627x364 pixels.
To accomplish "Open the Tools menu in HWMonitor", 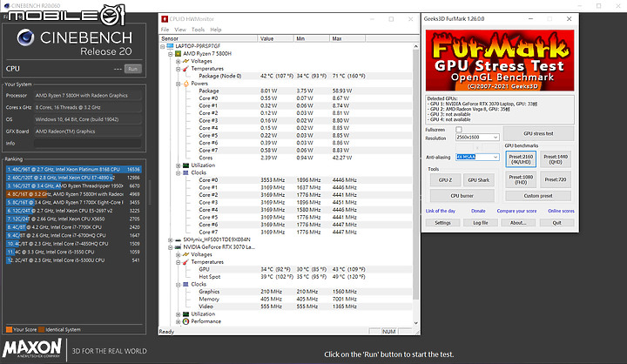I will tap(198, 30).
